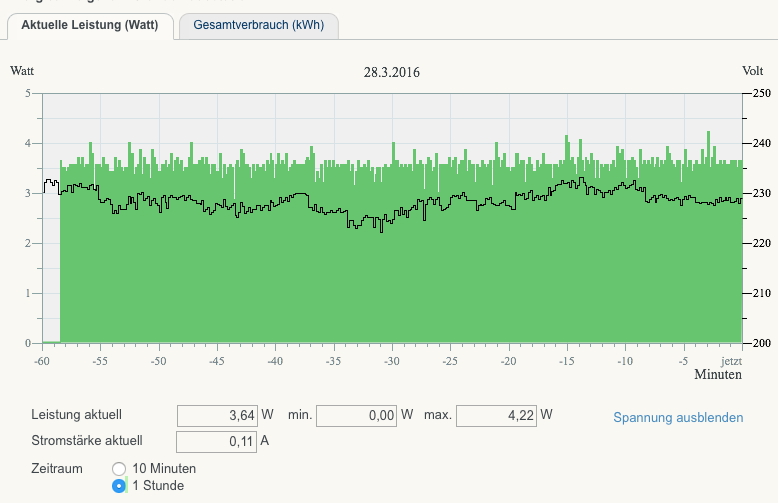The height and width of the screenshot is (503, 778).
Task: Click the Volt axis label
Action: [x=753, y=71]
